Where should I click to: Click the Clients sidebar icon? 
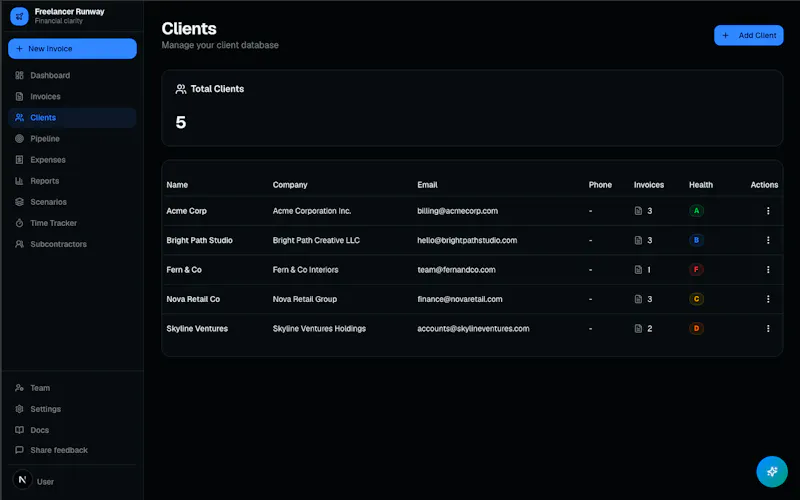pyautogui.click(x=19, y=117)
